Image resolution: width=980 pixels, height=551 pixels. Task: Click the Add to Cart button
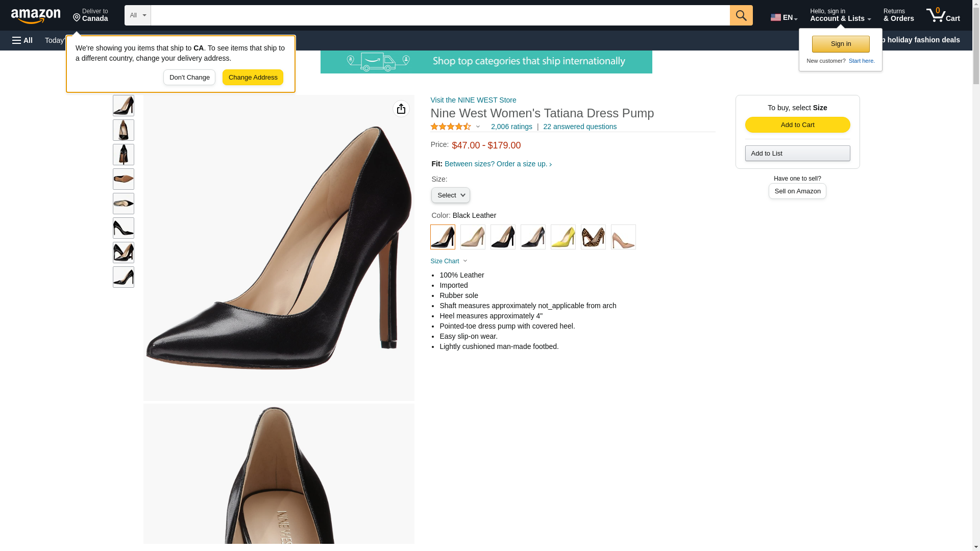[797, 125]
